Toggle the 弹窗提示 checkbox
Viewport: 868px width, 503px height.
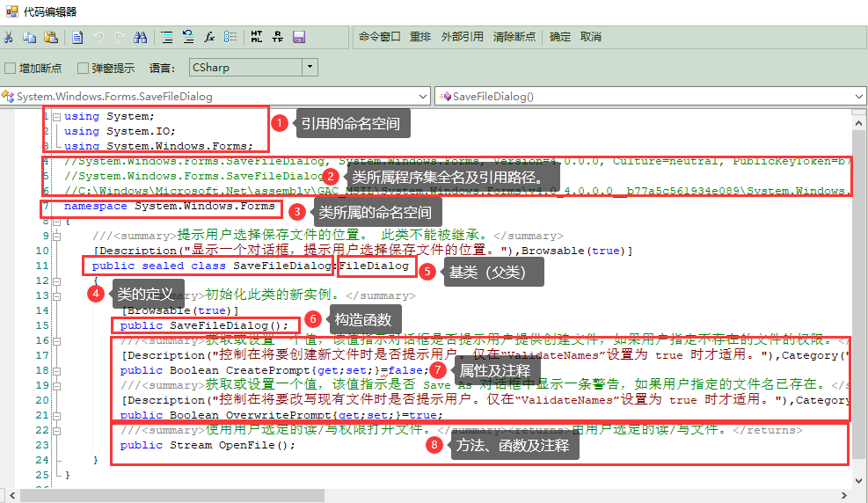coord(83,68)
